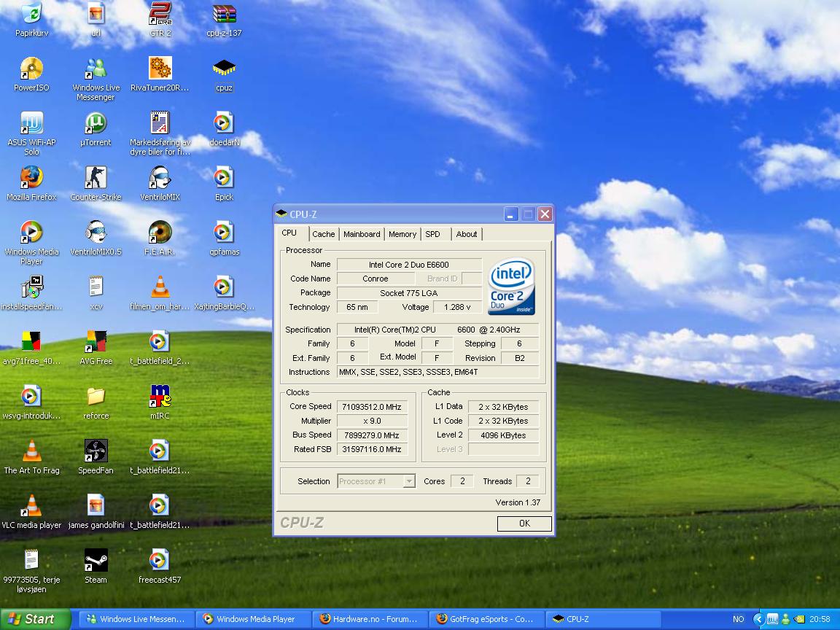Close the CPU-Z window

coord(545,214)
